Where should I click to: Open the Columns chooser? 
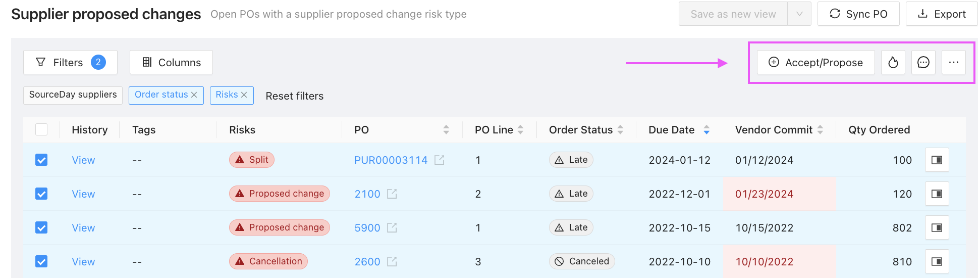171,62
